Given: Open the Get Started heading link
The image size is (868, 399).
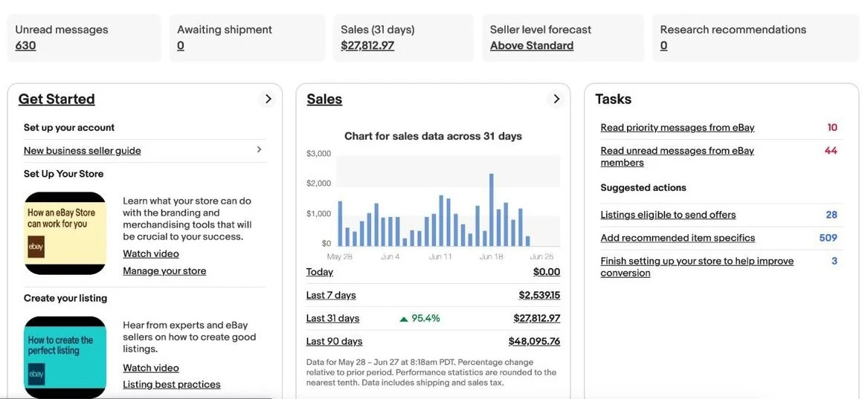Looking at the screenshot, I should click(x=57, y=99).
